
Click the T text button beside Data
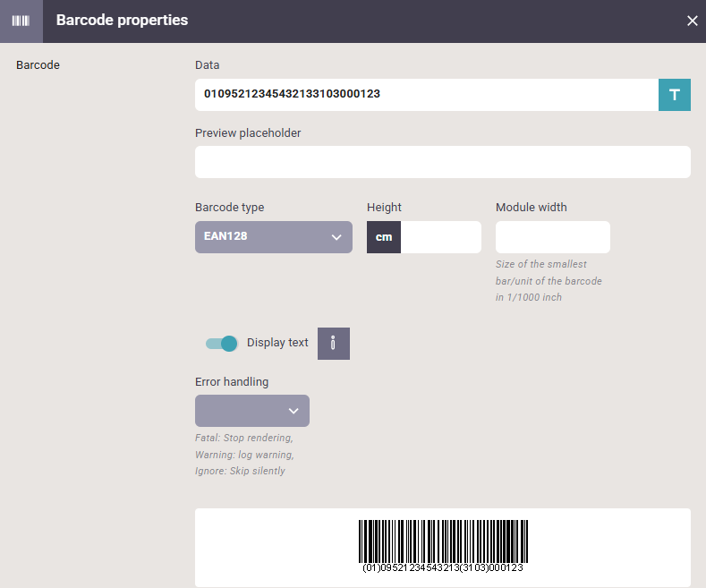(x=674, y=95)
